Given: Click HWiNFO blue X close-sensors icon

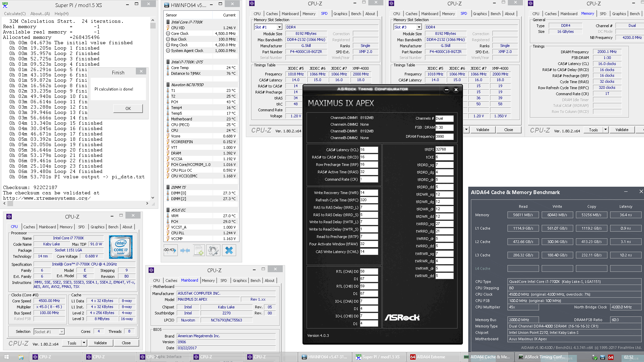Looking at the screenshot, I should (x=229, y=250).
